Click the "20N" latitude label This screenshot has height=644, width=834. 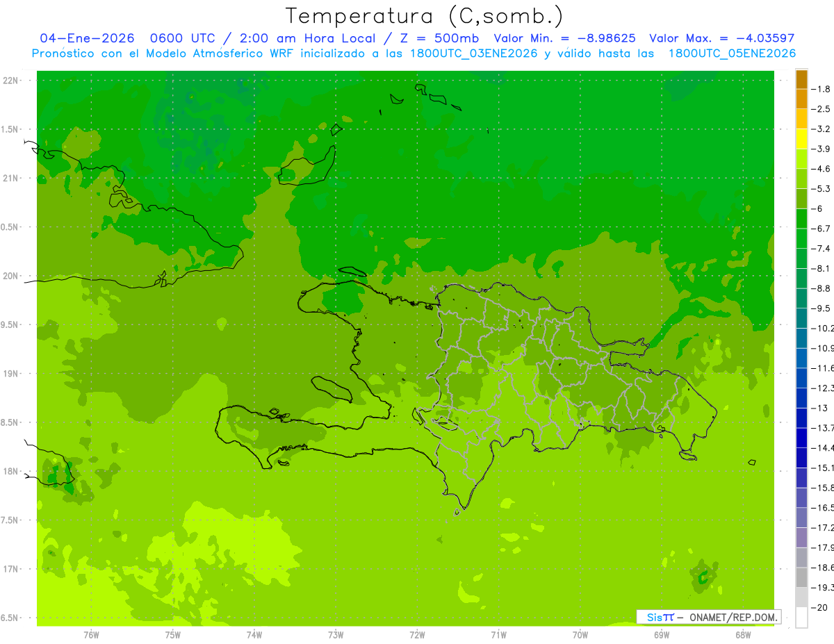click(12, 276)
